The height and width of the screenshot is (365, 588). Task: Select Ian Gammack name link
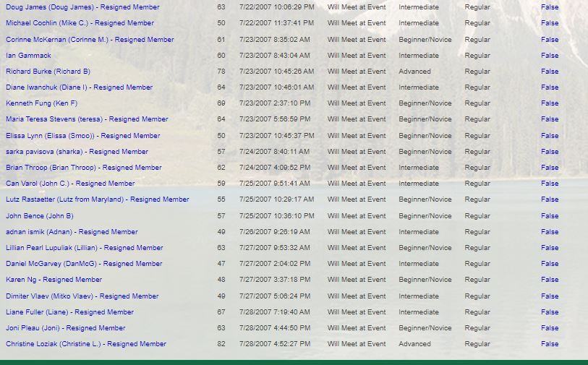coord(28,56)
